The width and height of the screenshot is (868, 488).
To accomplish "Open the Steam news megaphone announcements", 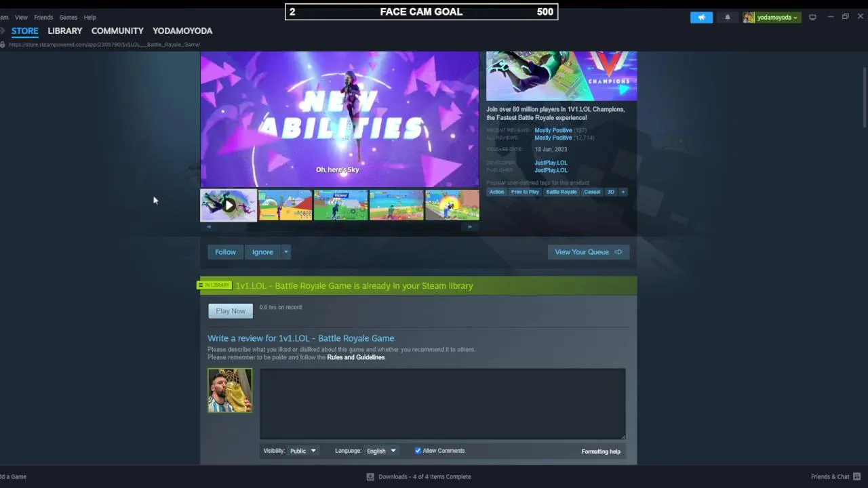I will 701,18.
